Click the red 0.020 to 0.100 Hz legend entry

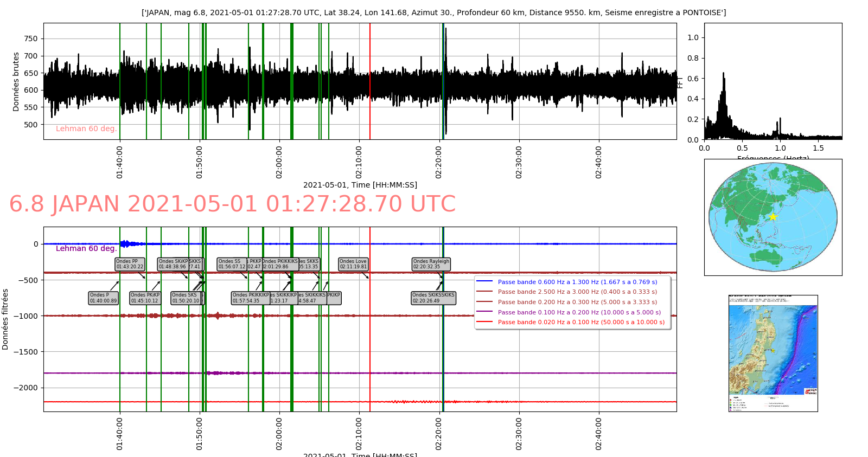[581, 322]
